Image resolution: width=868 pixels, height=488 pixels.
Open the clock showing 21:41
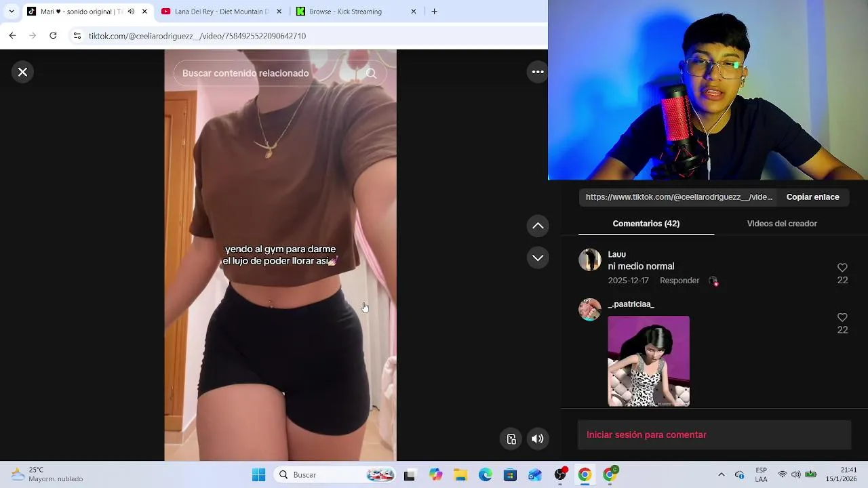(x=840, y=474)
